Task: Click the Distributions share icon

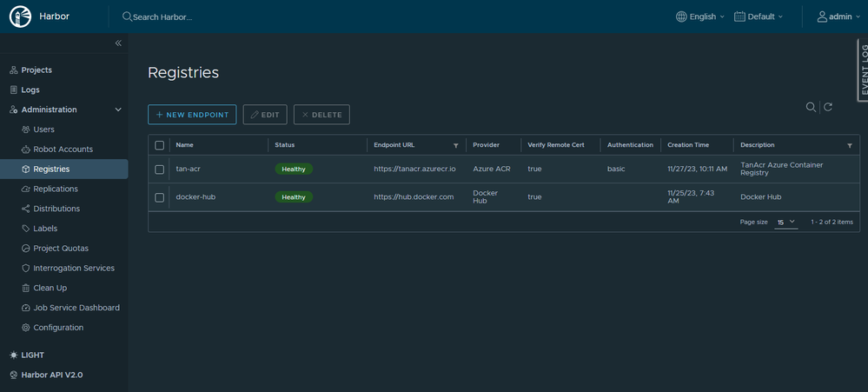Action: pyautogui.click(x=25, y=209)
